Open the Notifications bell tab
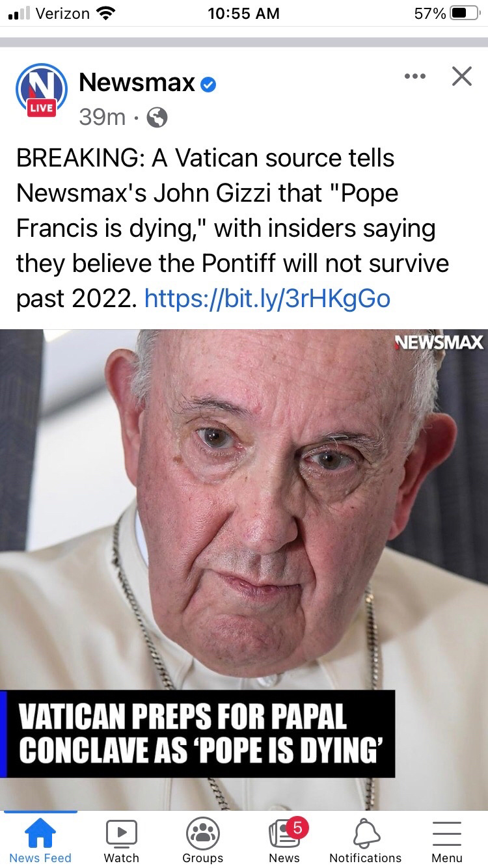Screen dimensions: 488x868 click(x=366, y=841)
